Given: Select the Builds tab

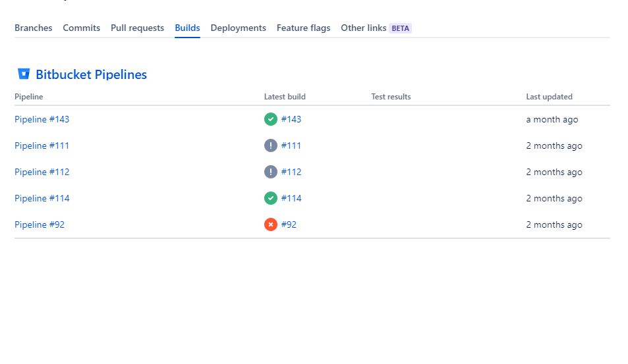Looking at the screenshot, I should point(187,28).
